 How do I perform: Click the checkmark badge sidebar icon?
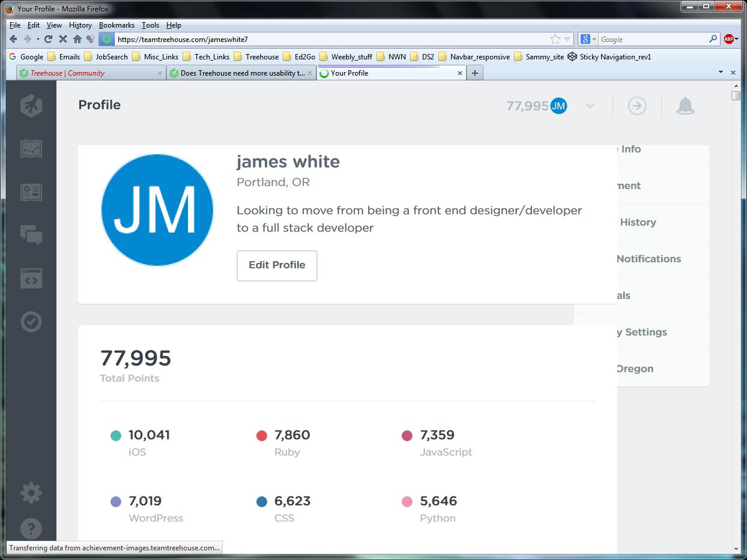(31, 322)
